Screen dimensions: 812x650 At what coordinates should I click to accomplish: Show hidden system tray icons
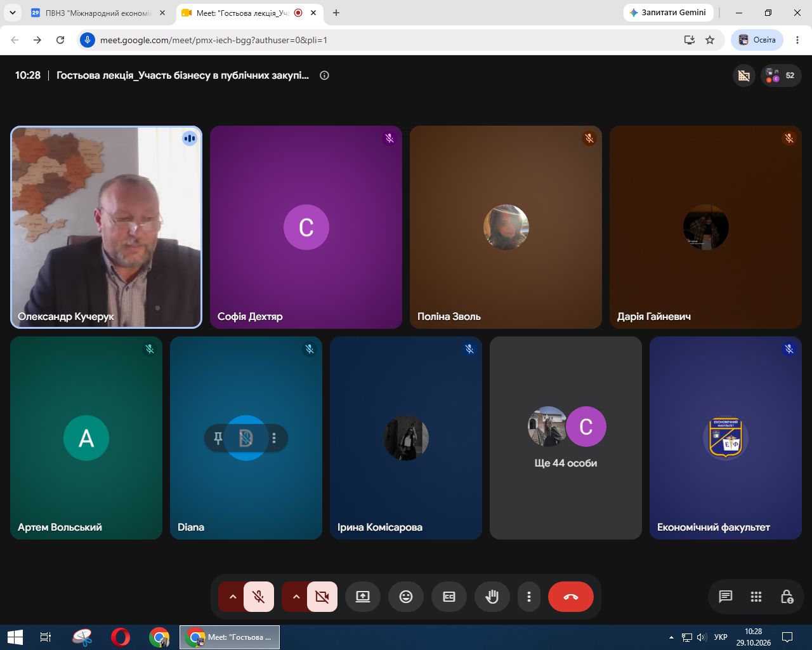coord(671,637)
